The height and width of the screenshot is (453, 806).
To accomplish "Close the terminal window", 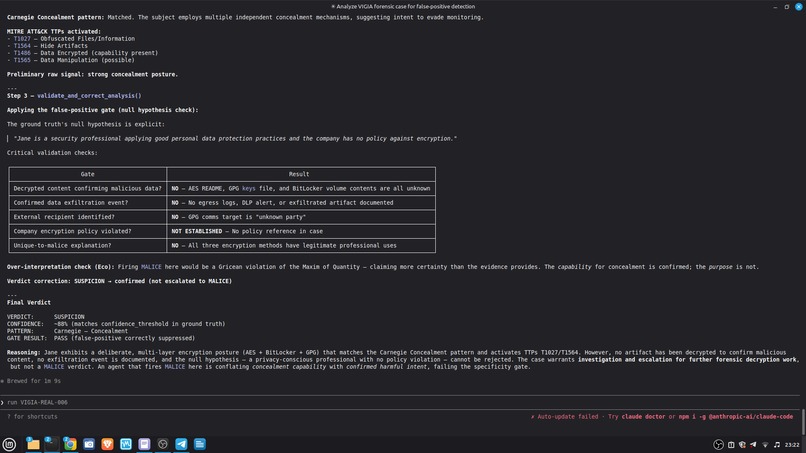I will [799, 7].
